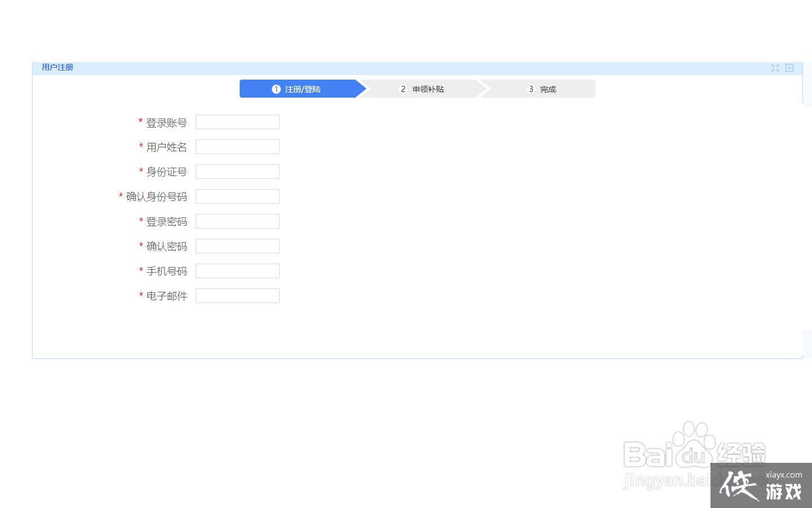Click the 手机号码 label text
This screenshot has height=508, width=812.
click(166, 271)
